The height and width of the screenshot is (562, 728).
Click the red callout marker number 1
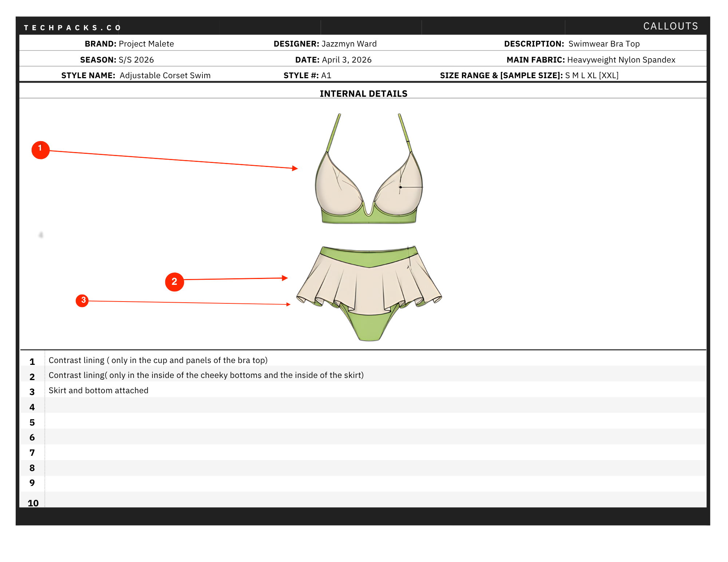tap(40, 150)
